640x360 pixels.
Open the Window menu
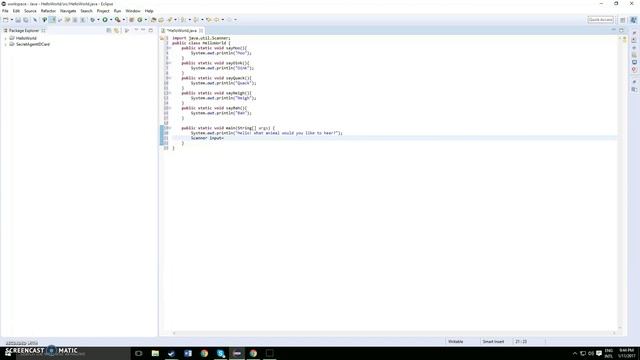[133, 11]
